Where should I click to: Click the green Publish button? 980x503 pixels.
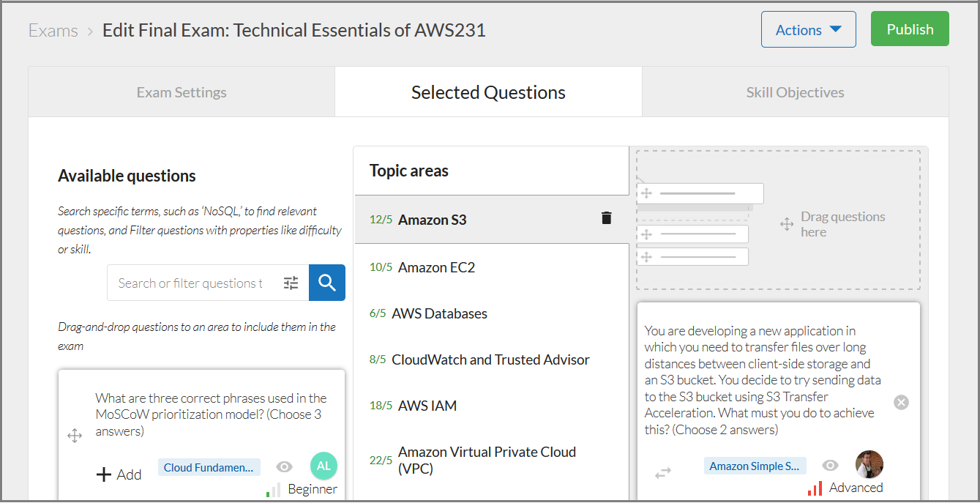tap(910, 29)
